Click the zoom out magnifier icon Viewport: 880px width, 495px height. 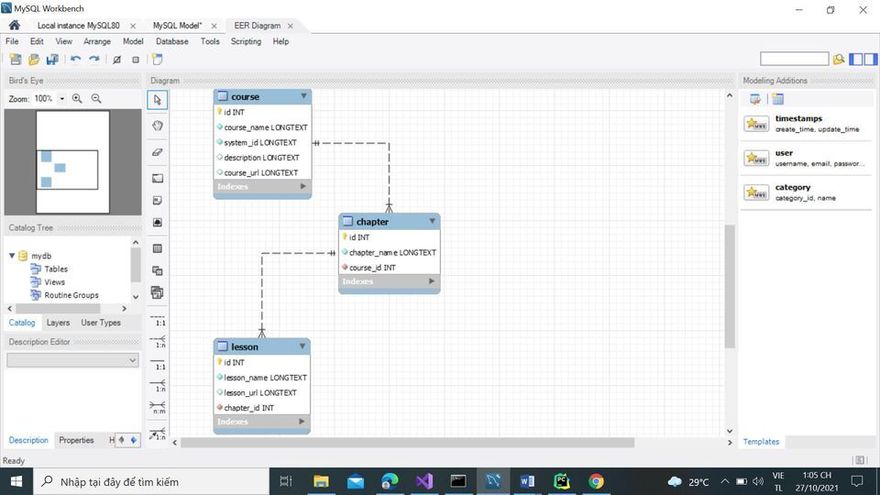[x=96, y=99]
